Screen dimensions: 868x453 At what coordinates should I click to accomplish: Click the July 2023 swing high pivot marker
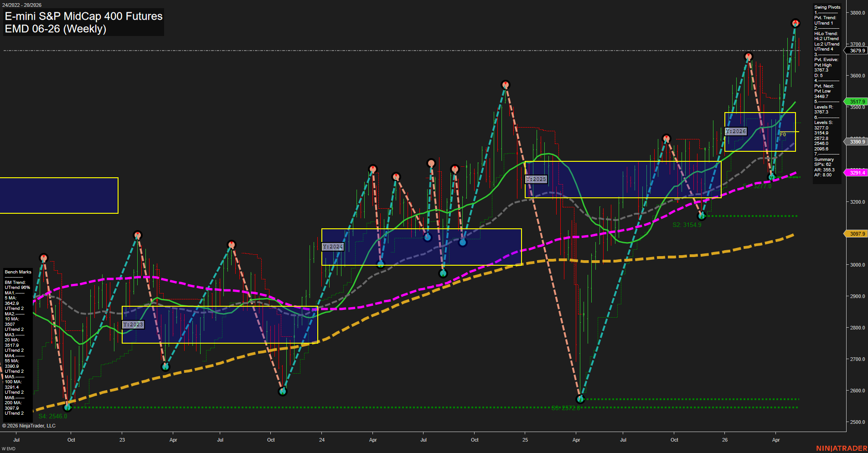232,245
